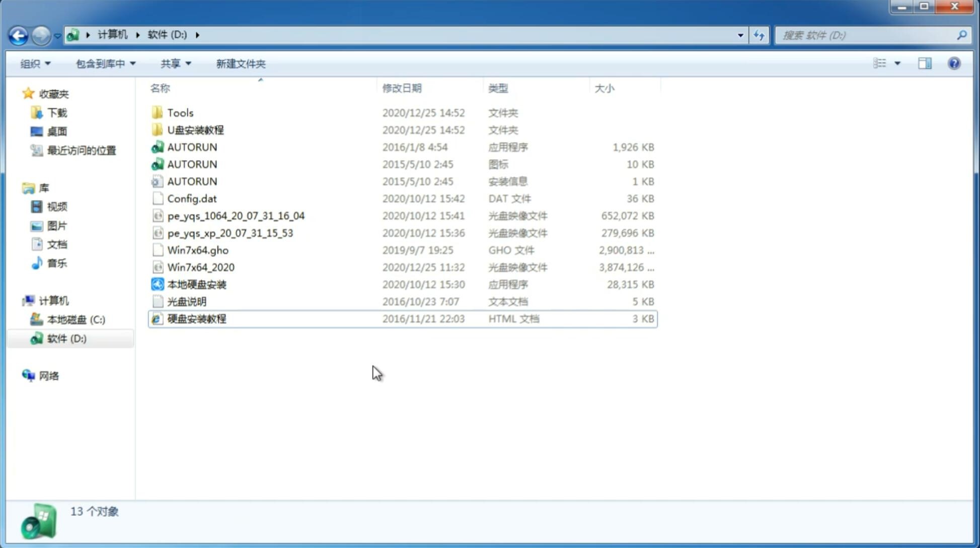Open Win7x64.gho backup file
The width and height of the screenshot is (980, 548).
pyautogui.click(x=198, y=250)
